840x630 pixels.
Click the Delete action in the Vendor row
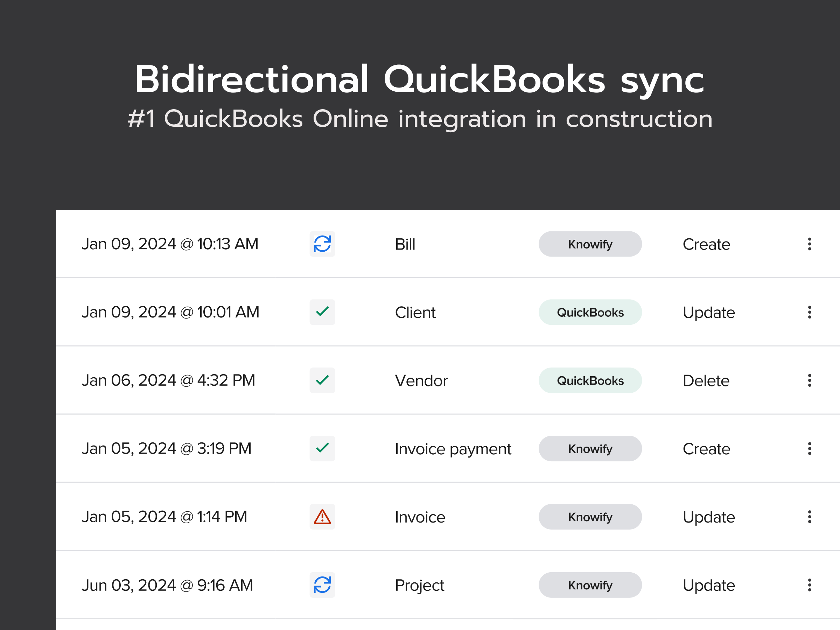click(x=706, y=380)
